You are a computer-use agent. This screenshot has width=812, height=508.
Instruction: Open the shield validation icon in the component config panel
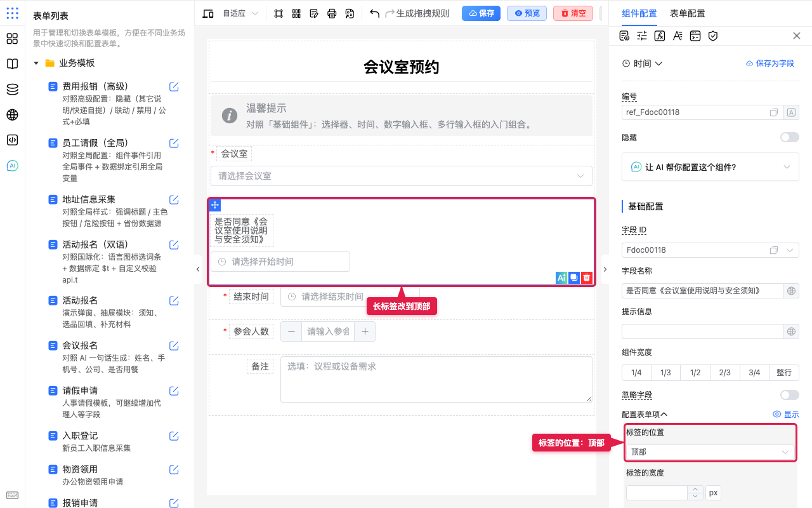click(713, 36)
